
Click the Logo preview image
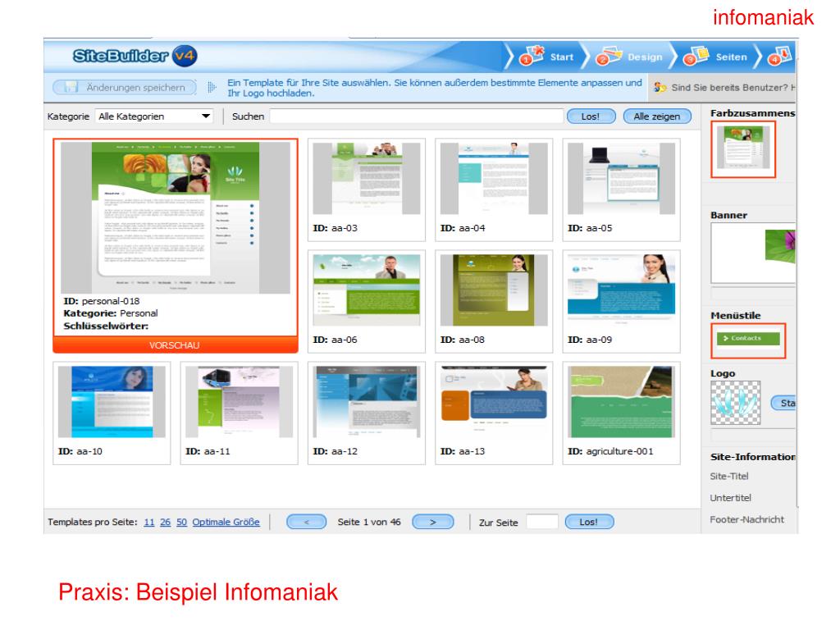tap(736, 403)
